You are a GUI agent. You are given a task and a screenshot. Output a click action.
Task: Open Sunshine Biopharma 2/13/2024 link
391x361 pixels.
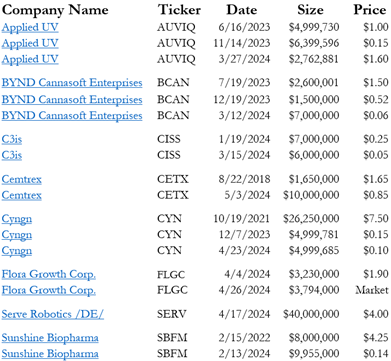(50, 354)
